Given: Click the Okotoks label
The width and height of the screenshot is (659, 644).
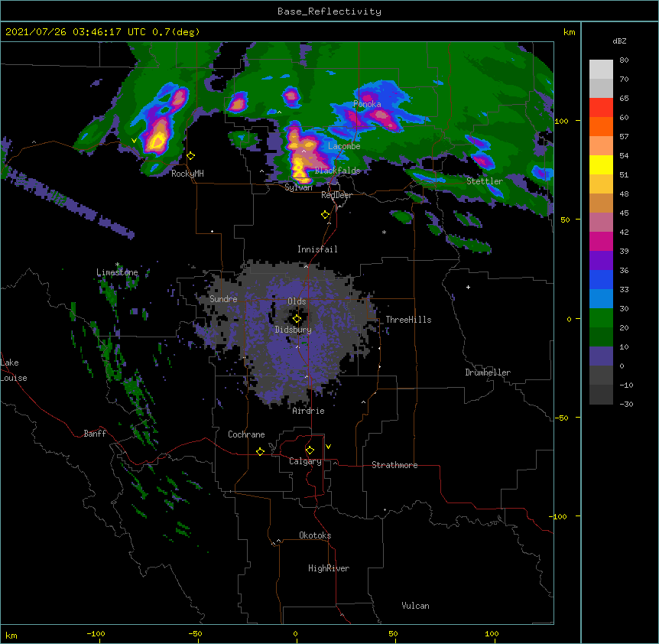Looking at the screenshot, I should (315, 535).
